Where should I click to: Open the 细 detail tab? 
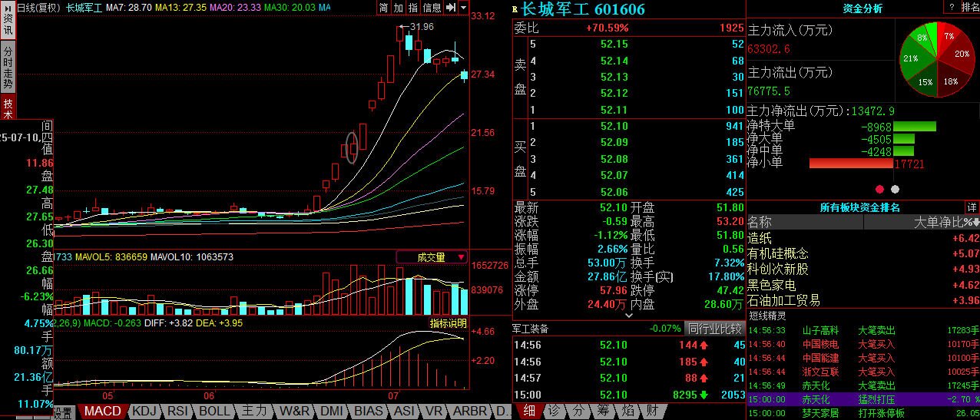[x=529, y=411]
